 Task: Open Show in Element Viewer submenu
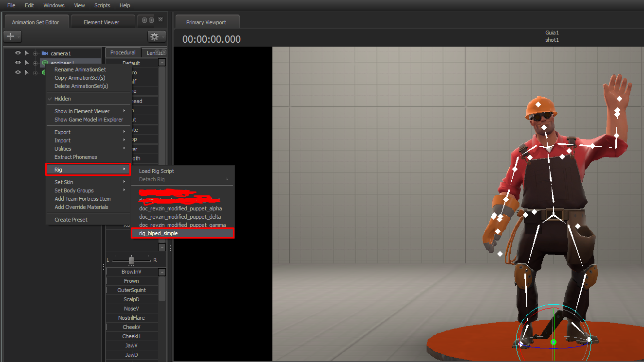click(x=88, y=111)
